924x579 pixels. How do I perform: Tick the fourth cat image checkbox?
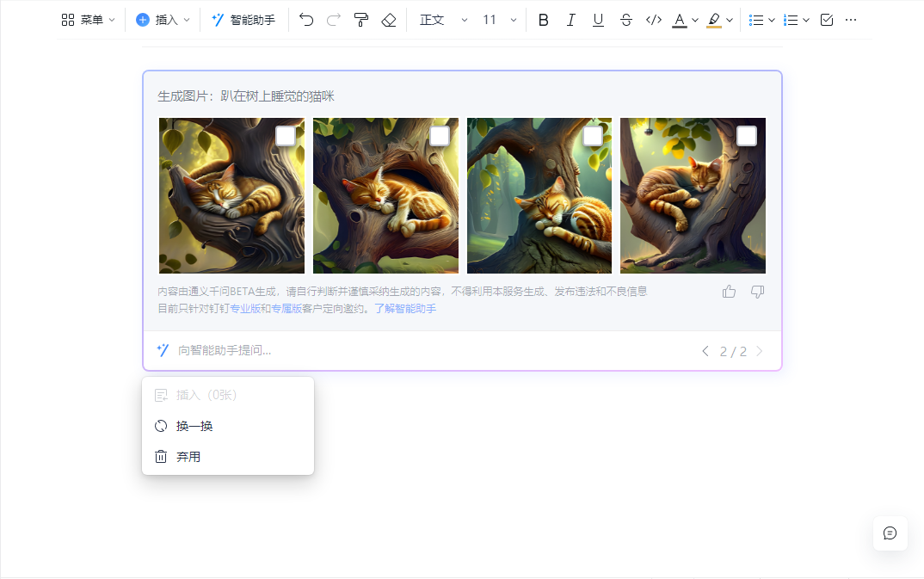pyautogui.click(x=746, y=135)
